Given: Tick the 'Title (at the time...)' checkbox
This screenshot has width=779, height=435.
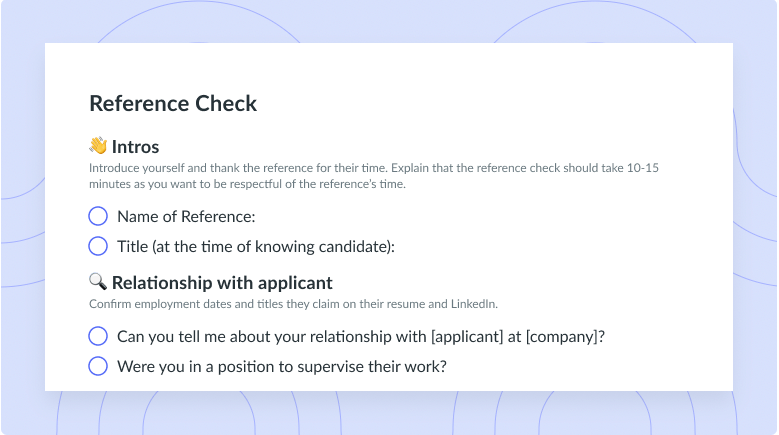Looking at the screenshot, I should coord(98,246).
